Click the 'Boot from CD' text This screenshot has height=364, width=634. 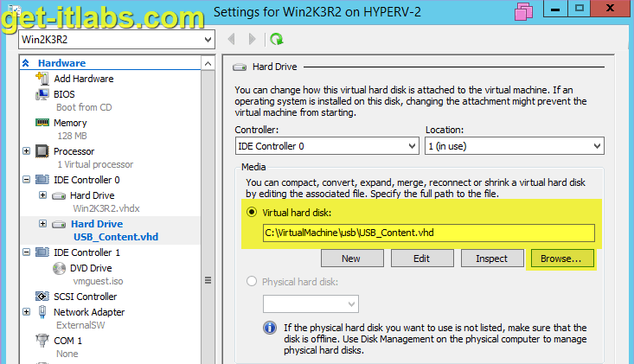(x=84, y=107)
